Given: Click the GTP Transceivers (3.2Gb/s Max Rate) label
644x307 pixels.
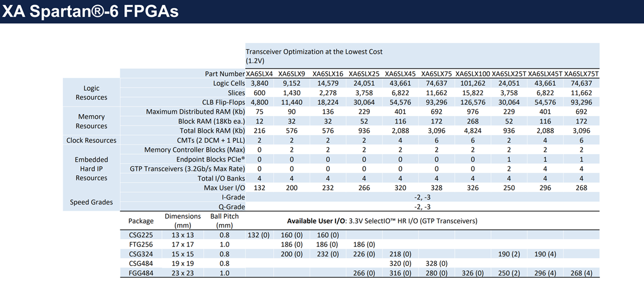Looking at the screenshot, I should (x=187, y=169).
